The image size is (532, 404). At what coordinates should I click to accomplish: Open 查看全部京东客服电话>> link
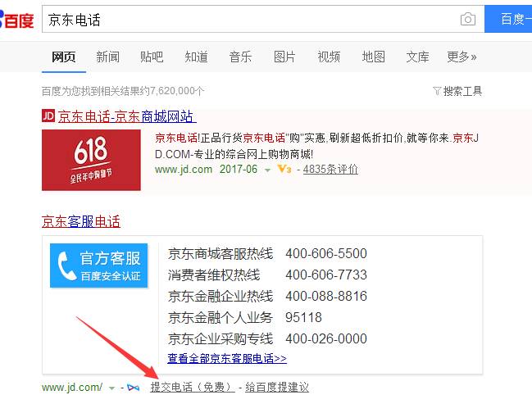tap(227, 358)
